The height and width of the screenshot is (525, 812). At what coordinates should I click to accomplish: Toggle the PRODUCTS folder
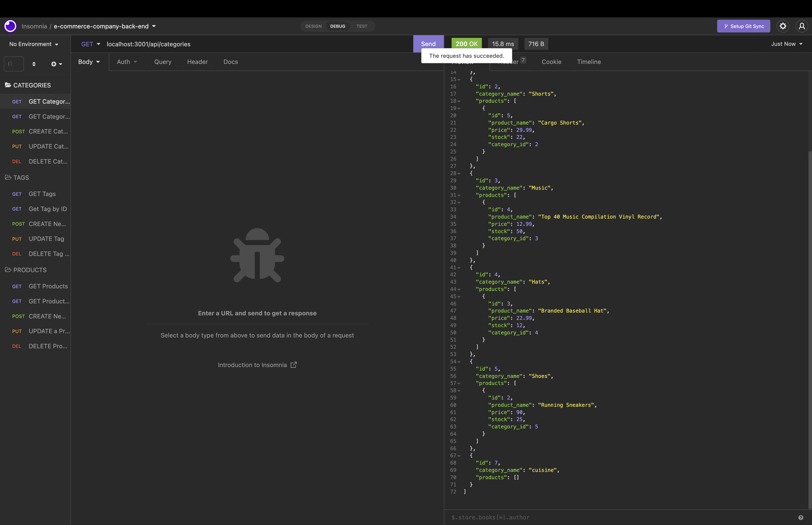pyautogui.click(x=26, y=270)
